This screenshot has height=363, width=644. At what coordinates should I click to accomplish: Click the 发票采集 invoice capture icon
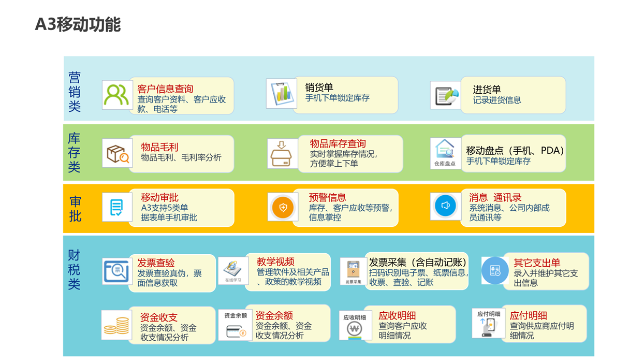tap(354, 271)
